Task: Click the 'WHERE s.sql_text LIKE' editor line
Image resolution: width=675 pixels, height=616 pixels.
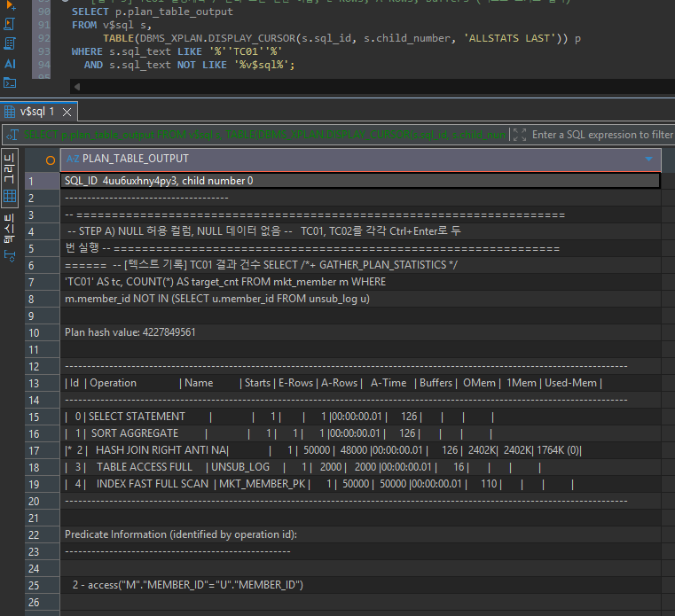Action: coord(177,51)
